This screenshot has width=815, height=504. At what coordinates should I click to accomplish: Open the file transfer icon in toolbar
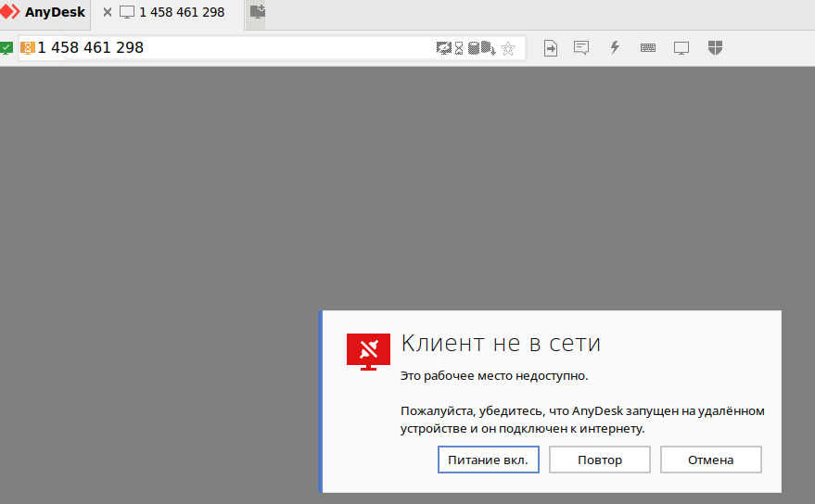[551, 48]
